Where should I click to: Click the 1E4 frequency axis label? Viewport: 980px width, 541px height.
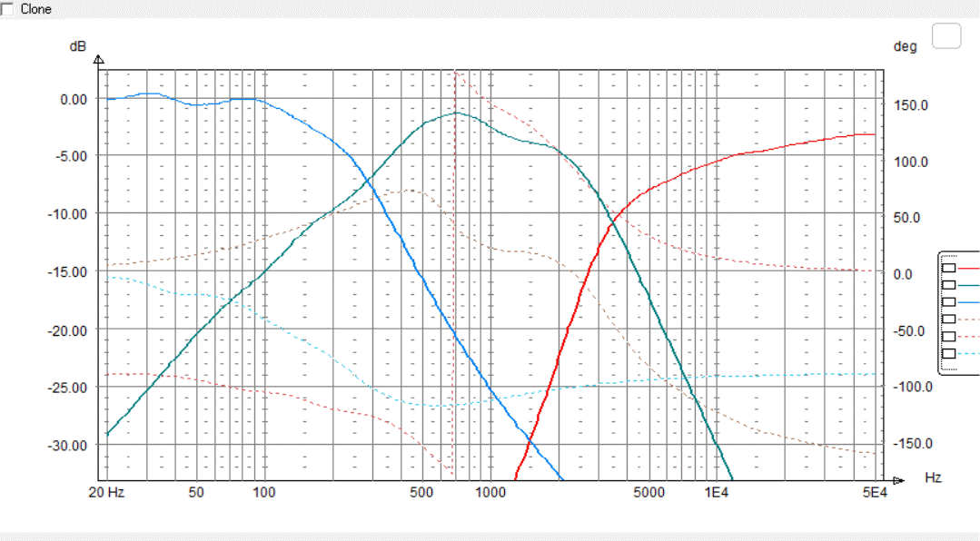pos(717,492)
